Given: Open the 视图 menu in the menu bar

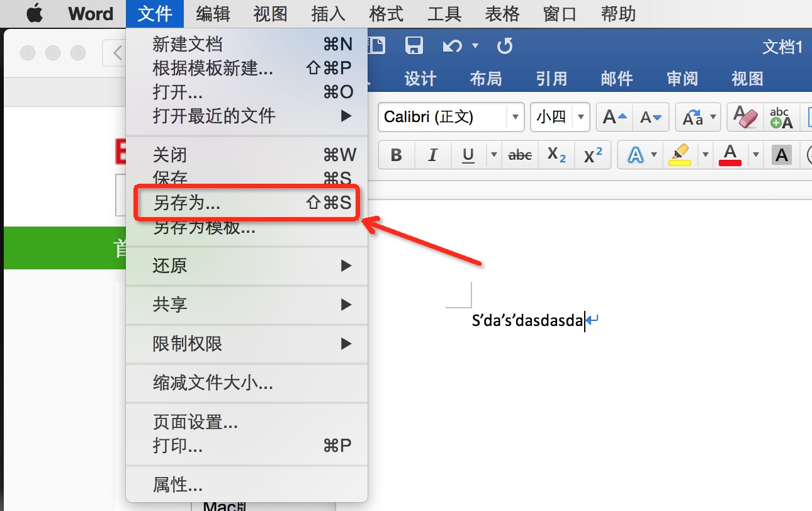Looking at the screenshot, I should [271, 14].
